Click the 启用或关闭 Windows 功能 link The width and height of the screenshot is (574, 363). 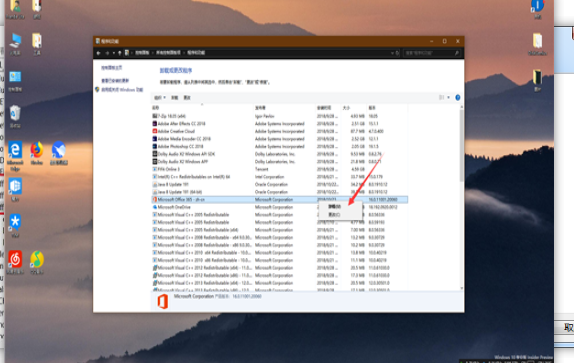tap(122, 90)
